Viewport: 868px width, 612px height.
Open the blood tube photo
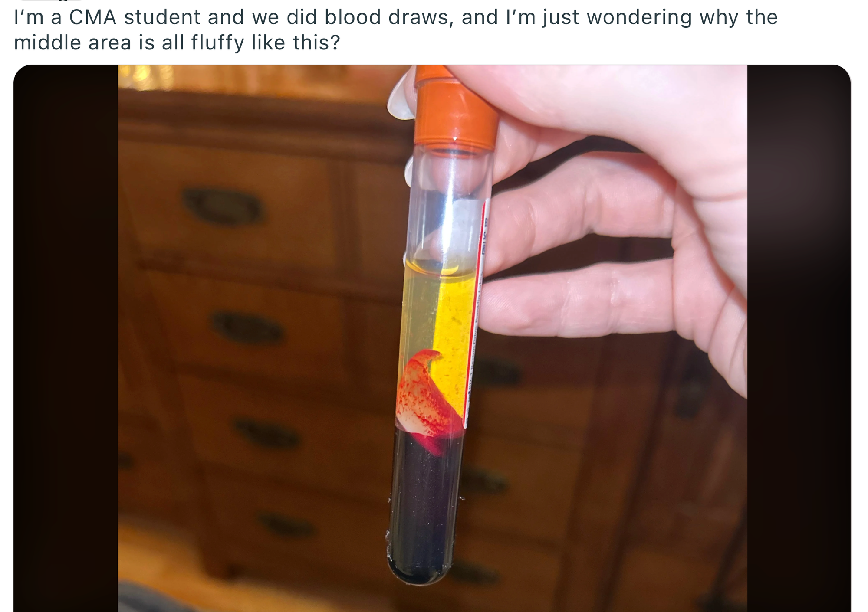click(x=432, y=338)
